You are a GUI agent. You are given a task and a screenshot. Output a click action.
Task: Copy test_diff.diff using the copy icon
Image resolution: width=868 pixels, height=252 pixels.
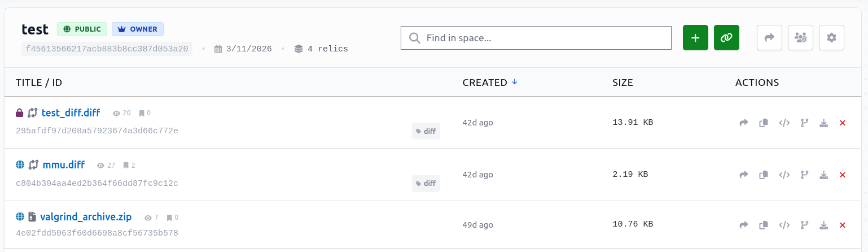pyautogui.click(x=764, y=123)
